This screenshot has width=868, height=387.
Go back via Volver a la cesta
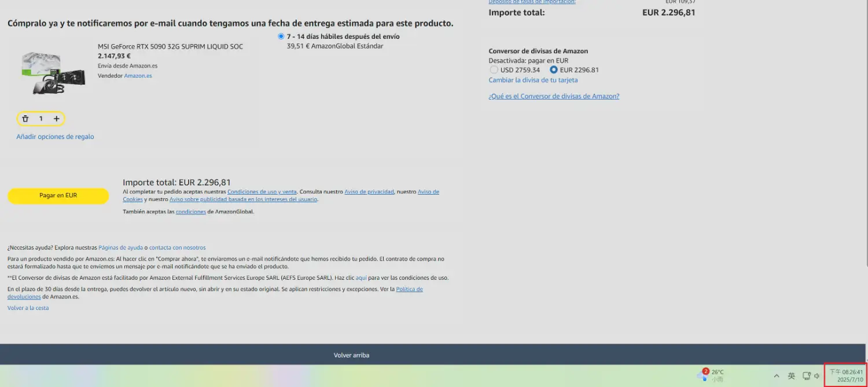click(28, 308)
